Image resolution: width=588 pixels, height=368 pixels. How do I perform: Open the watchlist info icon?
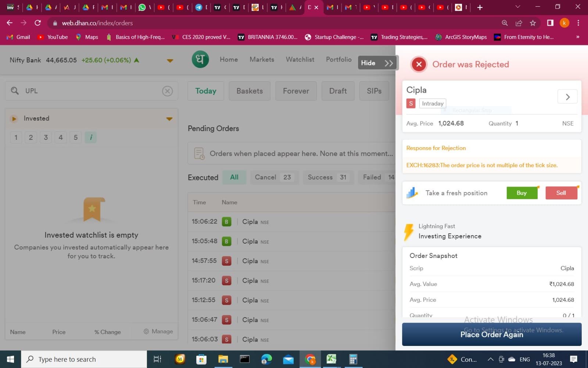point(91,137)
